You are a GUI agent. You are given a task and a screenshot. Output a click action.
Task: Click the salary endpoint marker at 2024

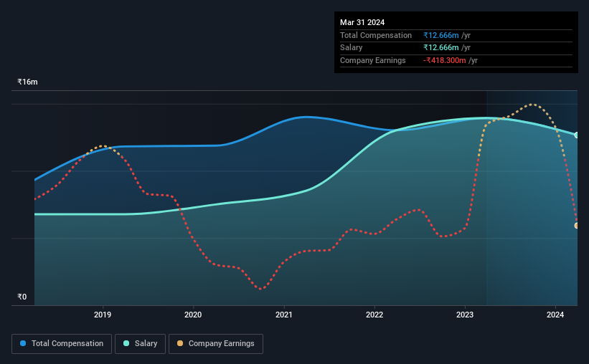(x=577, y=135)
